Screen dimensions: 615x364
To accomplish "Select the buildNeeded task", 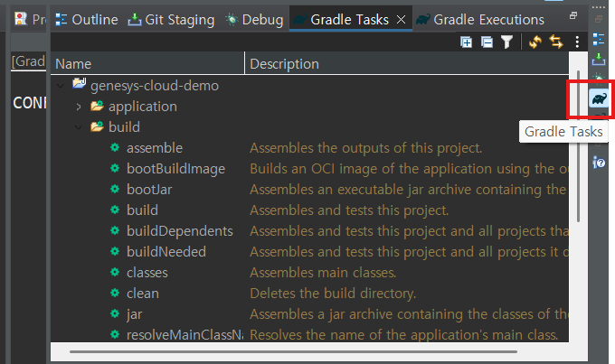I will 166,252.
